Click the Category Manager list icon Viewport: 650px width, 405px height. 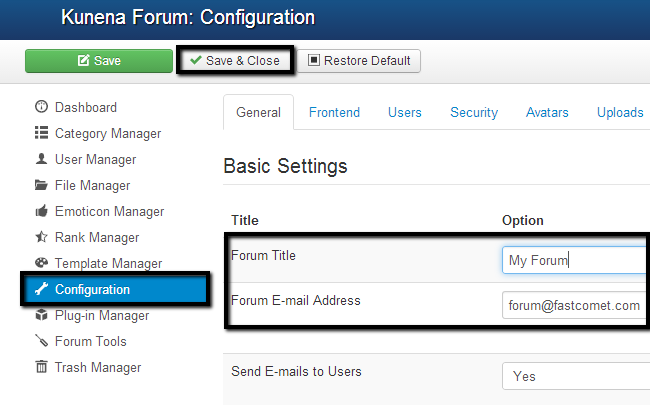[41, 133]
